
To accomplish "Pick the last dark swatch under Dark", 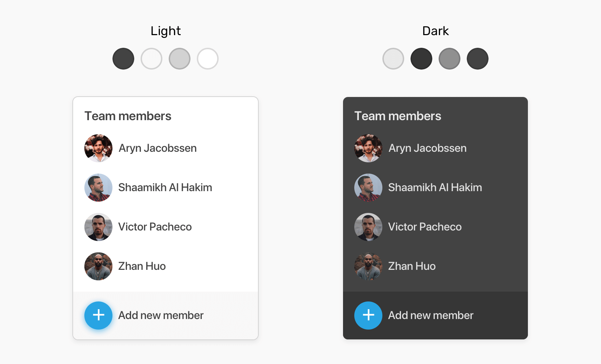I will pos(478,59).
